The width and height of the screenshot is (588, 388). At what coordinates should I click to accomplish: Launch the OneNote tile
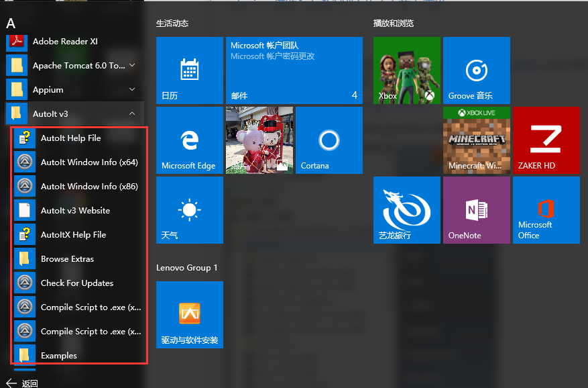(x=476, y=210)
